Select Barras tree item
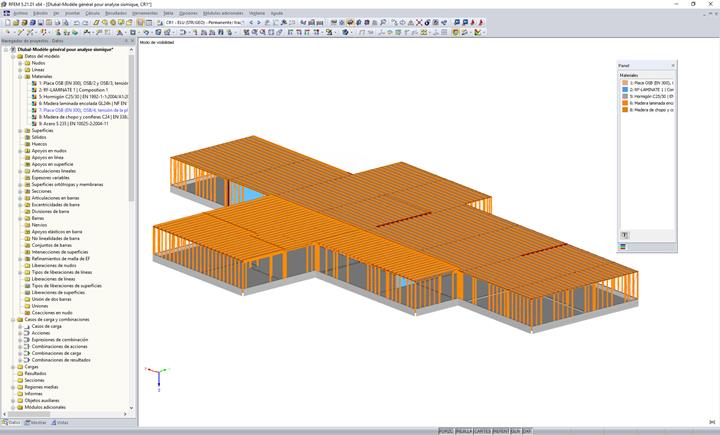This screenshot has width=720, height=435. (38, 219)
